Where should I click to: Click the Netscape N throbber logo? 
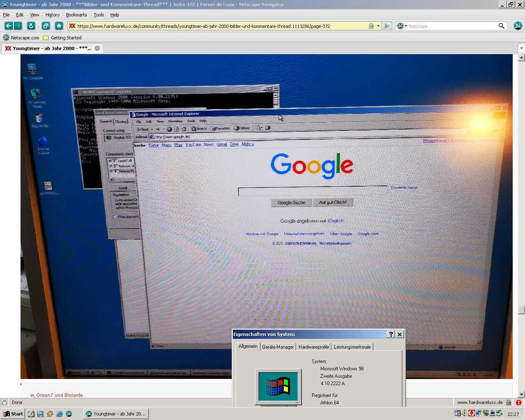(x=518, y=26)
